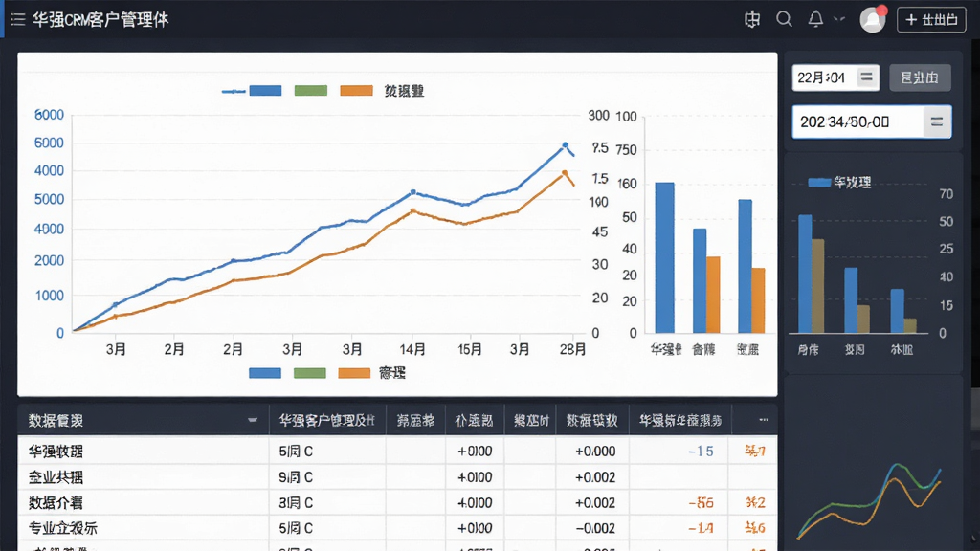The width and height of the screenshot is (980, 551).
Task: Click the peak point on the blue line
Action: click(565, 145)
